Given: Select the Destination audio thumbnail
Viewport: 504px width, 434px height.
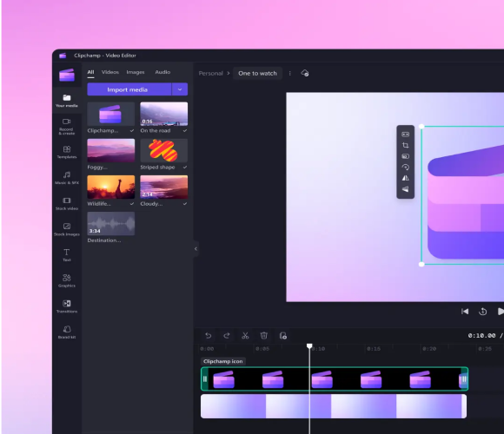Looking at the screenshot, I should (x=111, y=224).
